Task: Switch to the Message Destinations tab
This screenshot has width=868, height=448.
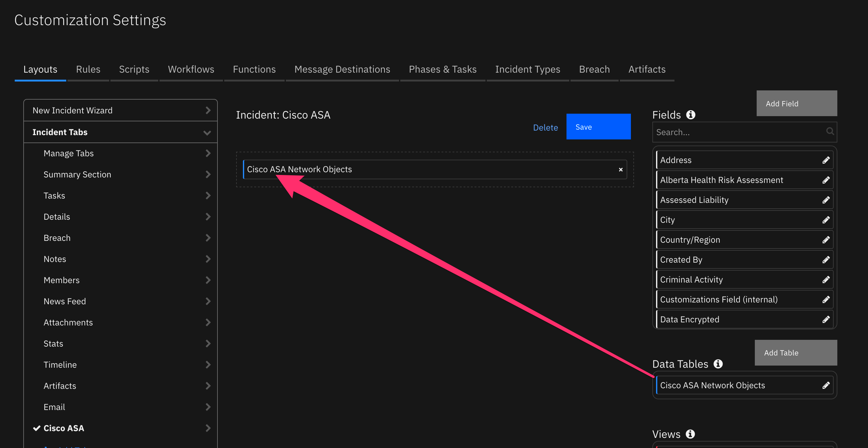Action: coord(342,69)
